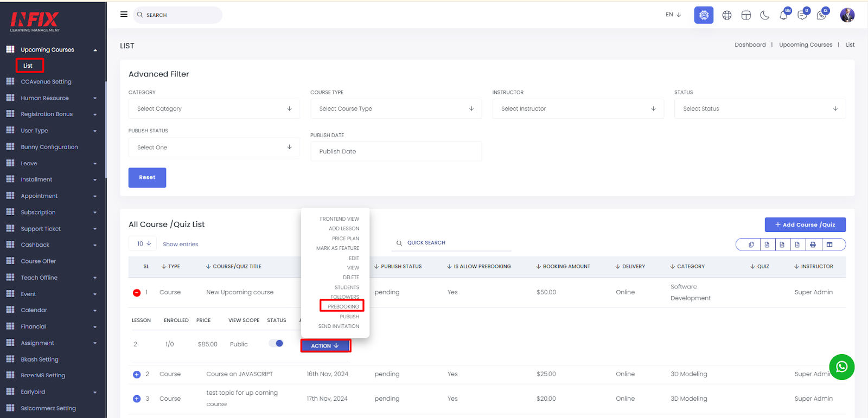Click CCAvenue Setting grid icon in sidebar
The height and width of the screenshot is (418, 868).
click(10, 81)
